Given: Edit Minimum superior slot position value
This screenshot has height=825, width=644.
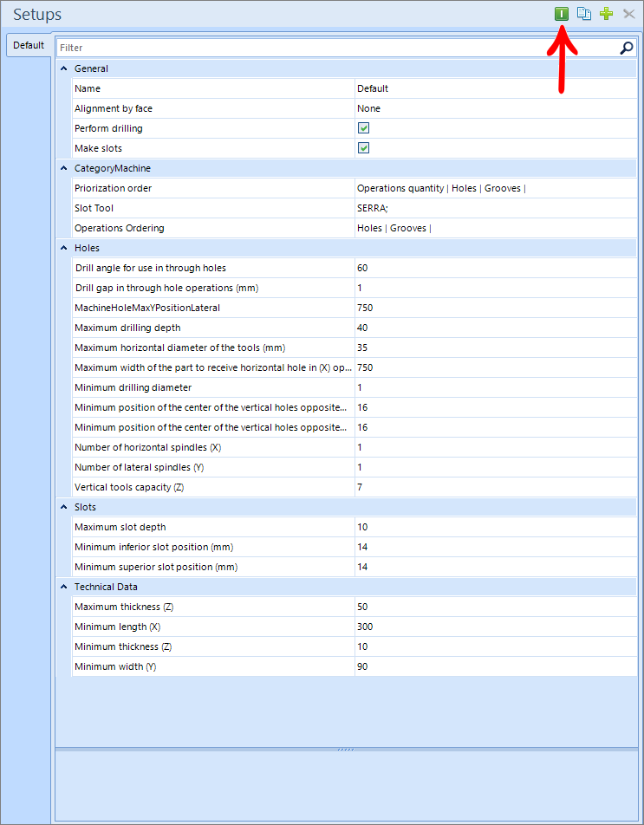Looking at the screenshot, I should point(496,567).
